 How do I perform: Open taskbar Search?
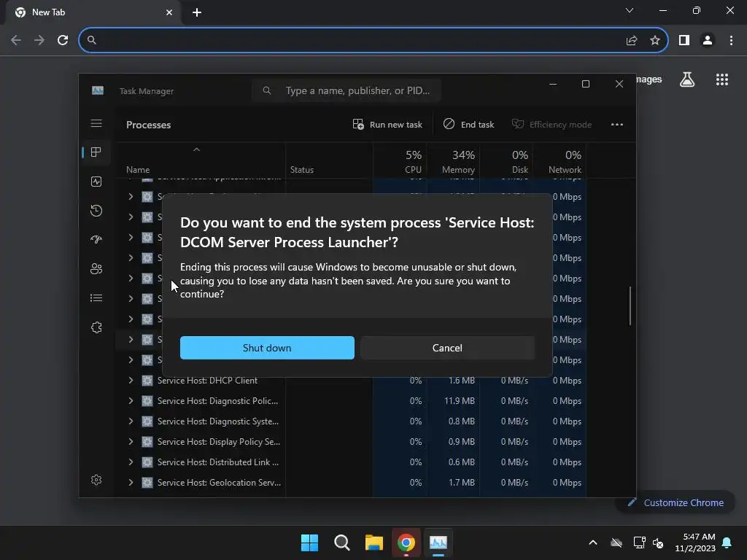(x=341, y=542)
